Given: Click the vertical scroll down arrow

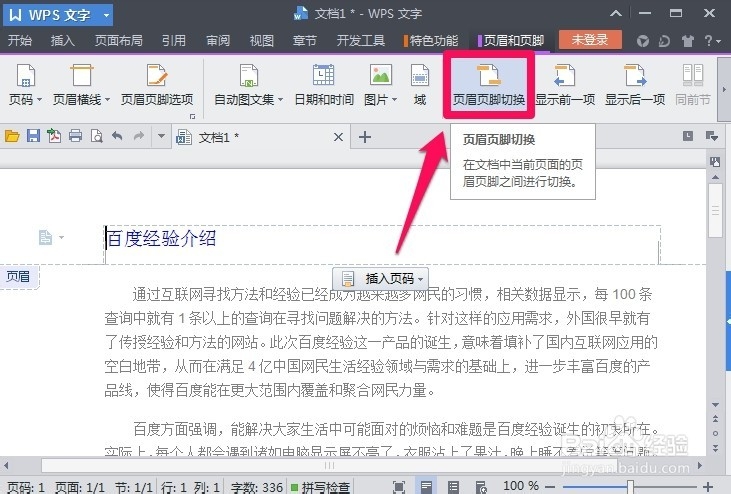Looking at the screenshot, I should (715, 405).
